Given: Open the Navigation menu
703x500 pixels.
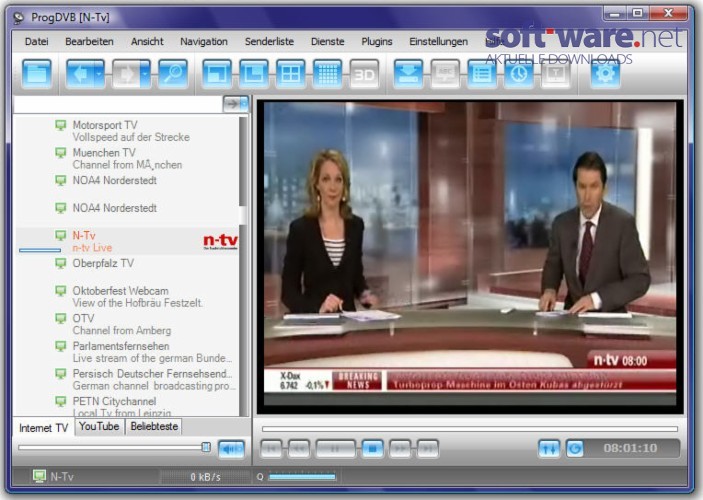Looking at the screenshot, I should (x=204, y=42).
